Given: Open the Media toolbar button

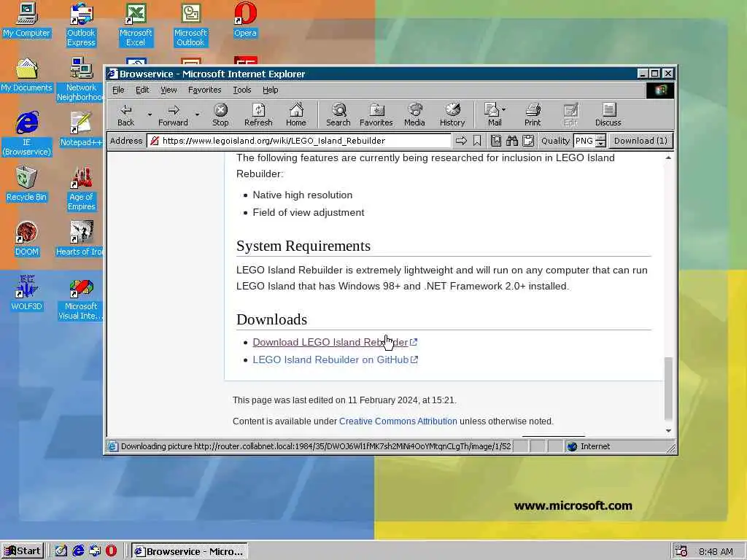Looking at the screenshot, I should [x=414, y=115].
